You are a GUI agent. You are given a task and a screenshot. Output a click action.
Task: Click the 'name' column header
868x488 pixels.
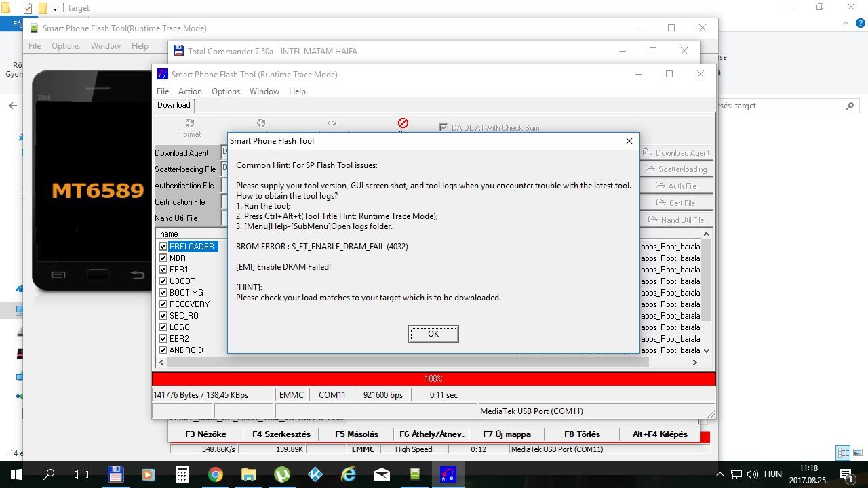(169, 234)
